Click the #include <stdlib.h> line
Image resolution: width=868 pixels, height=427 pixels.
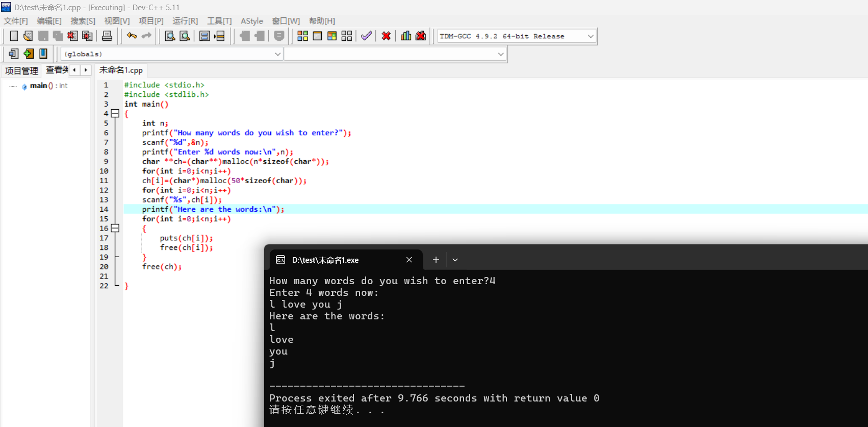click(x=166, y=94)
